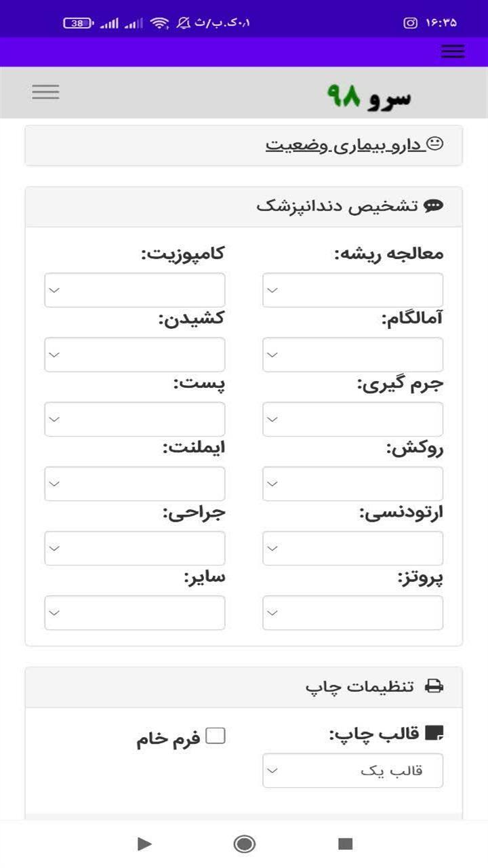Click the smiley face icon
The image size is (488, 868).
(436, 144)
